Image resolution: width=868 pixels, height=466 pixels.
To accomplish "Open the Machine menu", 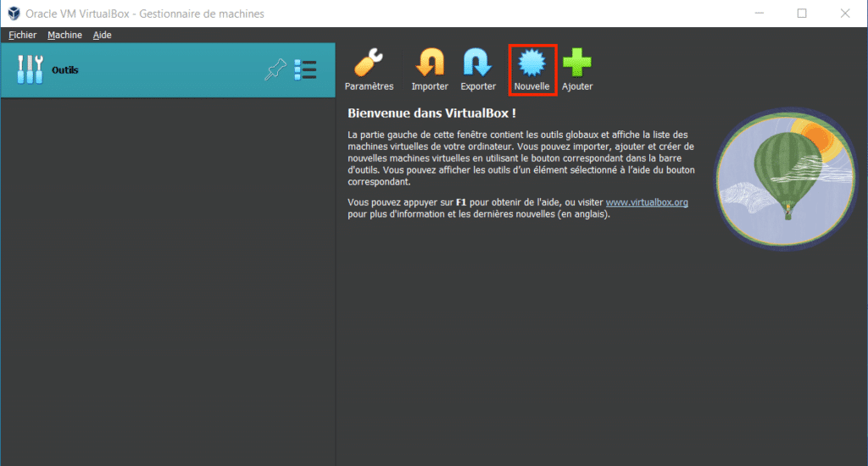I will 64,35.
